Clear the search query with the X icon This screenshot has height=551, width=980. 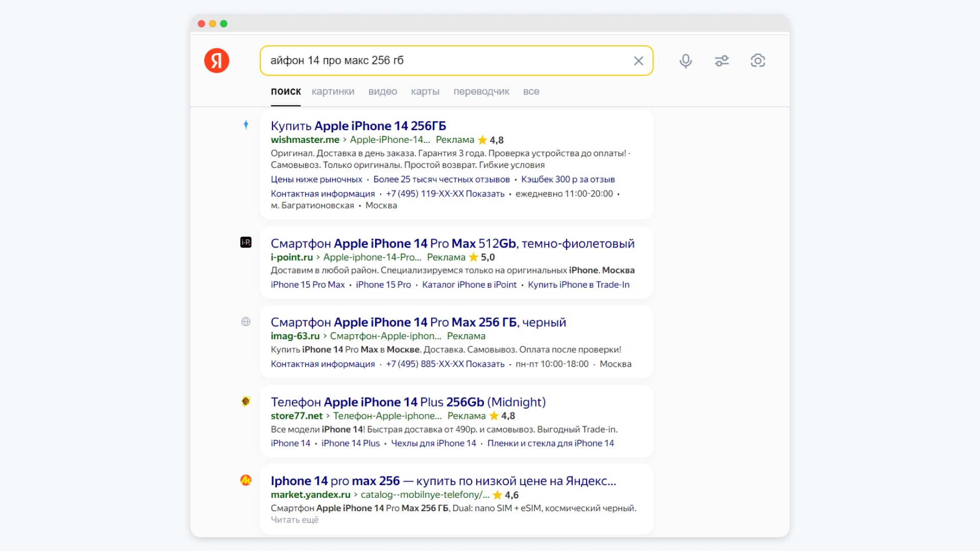[x=638, y=61]
